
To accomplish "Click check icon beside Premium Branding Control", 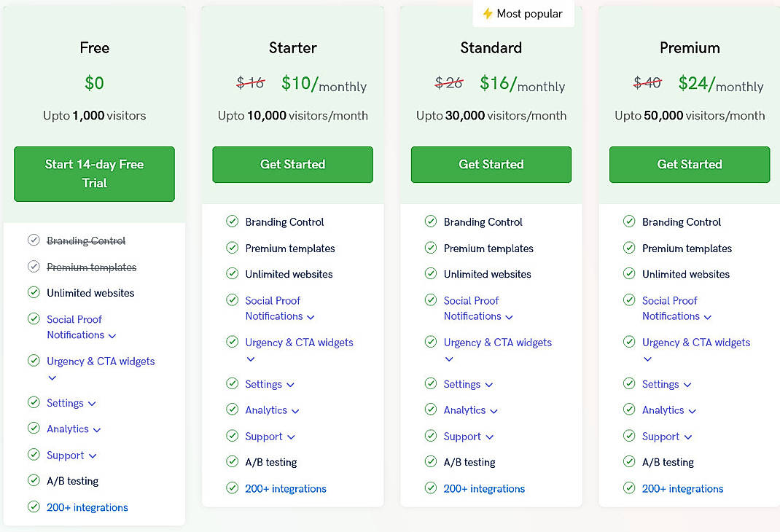I will coord(628,222).
